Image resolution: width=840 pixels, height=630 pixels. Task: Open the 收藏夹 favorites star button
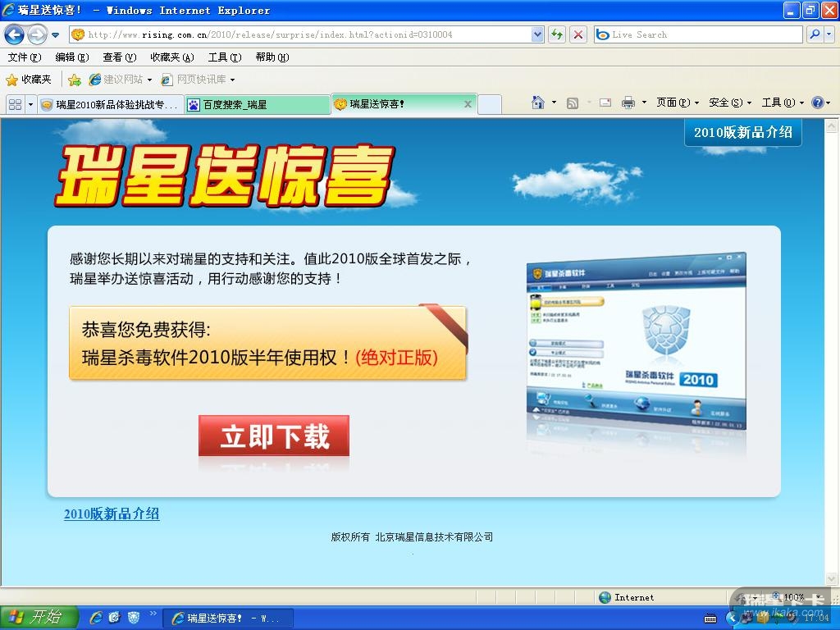(x=29, y=80)
